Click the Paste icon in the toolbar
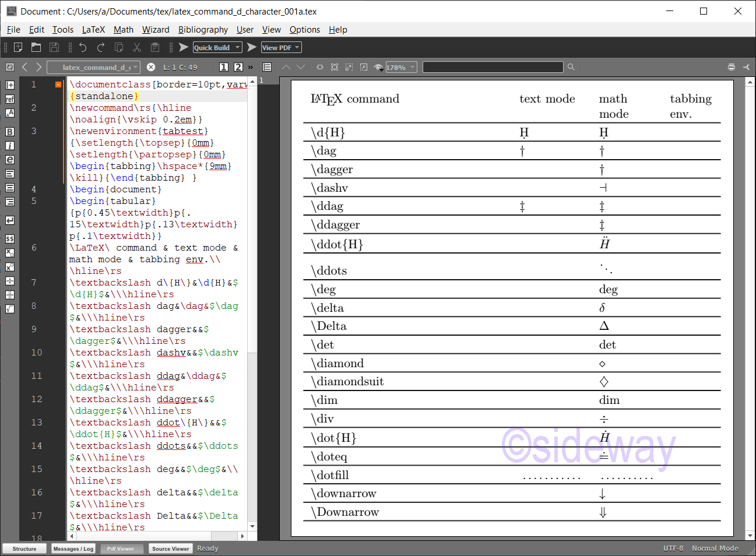 [154, 47]
